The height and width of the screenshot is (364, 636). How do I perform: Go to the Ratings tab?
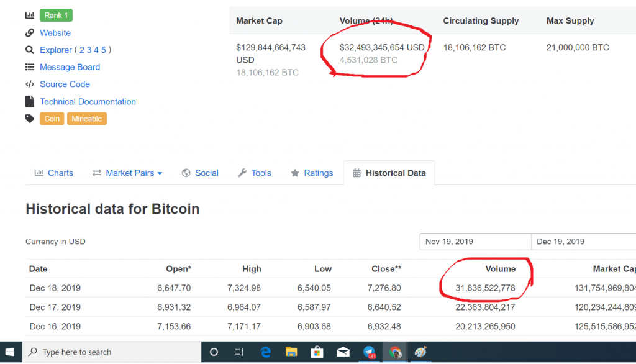point(312,173)
